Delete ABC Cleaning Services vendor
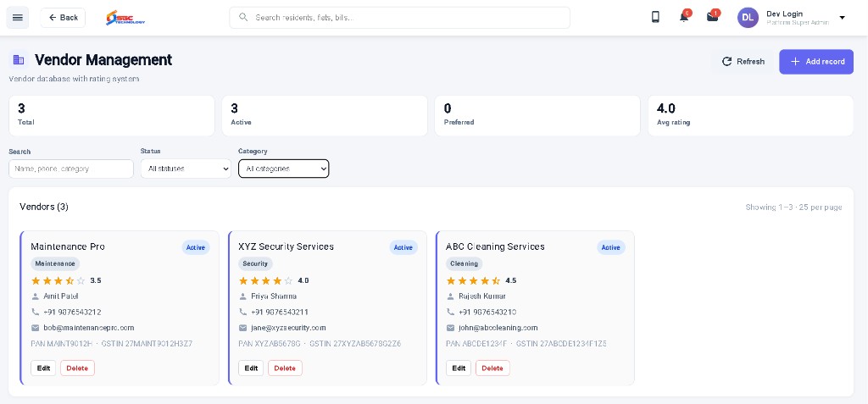The image size is (868, 404). click(x=492, y=368)
